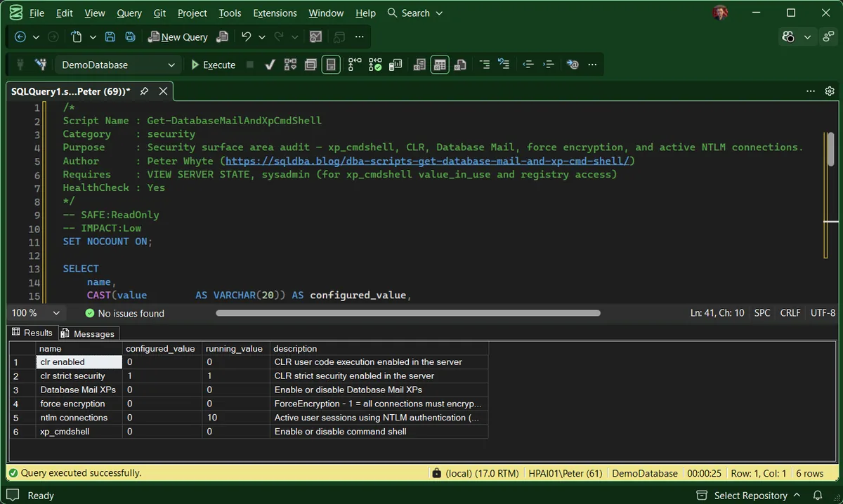Open the Query menu
Viewport: 843px width, 504px height.
[129, 13]
